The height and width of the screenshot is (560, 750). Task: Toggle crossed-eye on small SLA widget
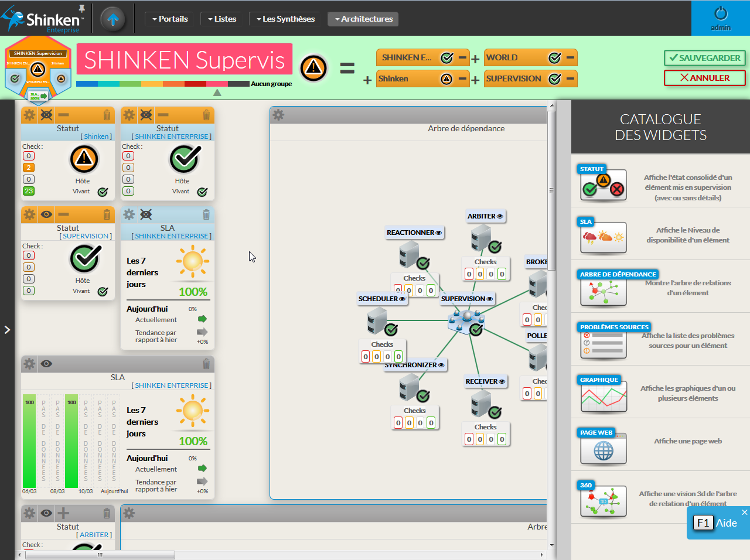146,214
